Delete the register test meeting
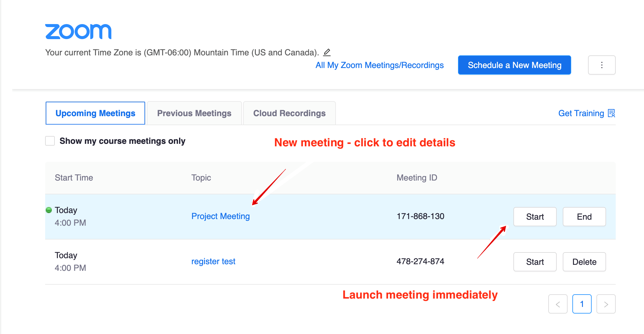This screenshot has width=644, height=334. pos(584,262)
